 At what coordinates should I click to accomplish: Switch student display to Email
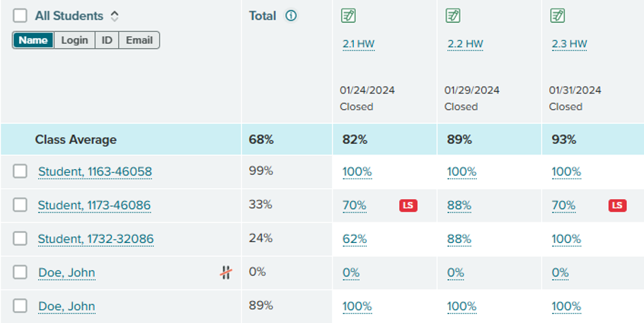click(139, 40)
